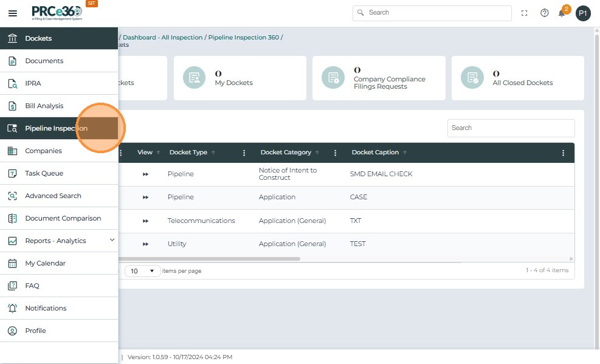Click the hamburger menu icon

tap(13, 13)
